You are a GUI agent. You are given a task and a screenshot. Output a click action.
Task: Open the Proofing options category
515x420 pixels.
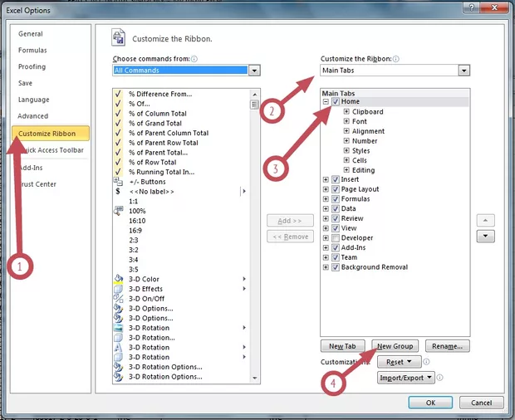pyautogui.click(x=32, y=66)
